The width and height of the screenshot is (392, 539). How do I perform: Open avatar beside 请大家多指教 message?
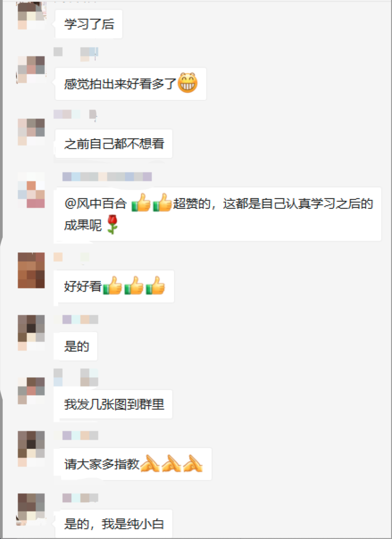click(31, 449)
